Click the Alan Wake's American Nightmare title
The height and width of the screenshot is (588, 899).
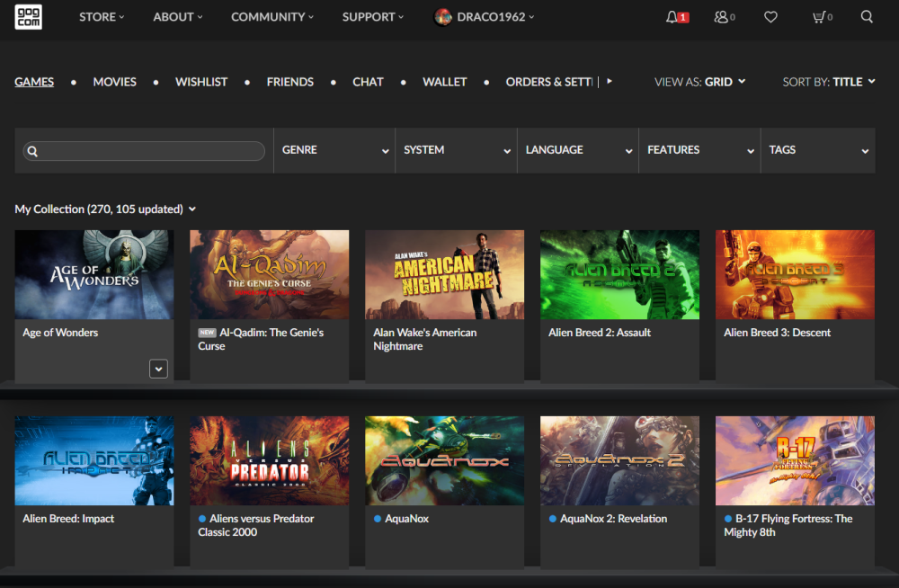coord(425,340)
